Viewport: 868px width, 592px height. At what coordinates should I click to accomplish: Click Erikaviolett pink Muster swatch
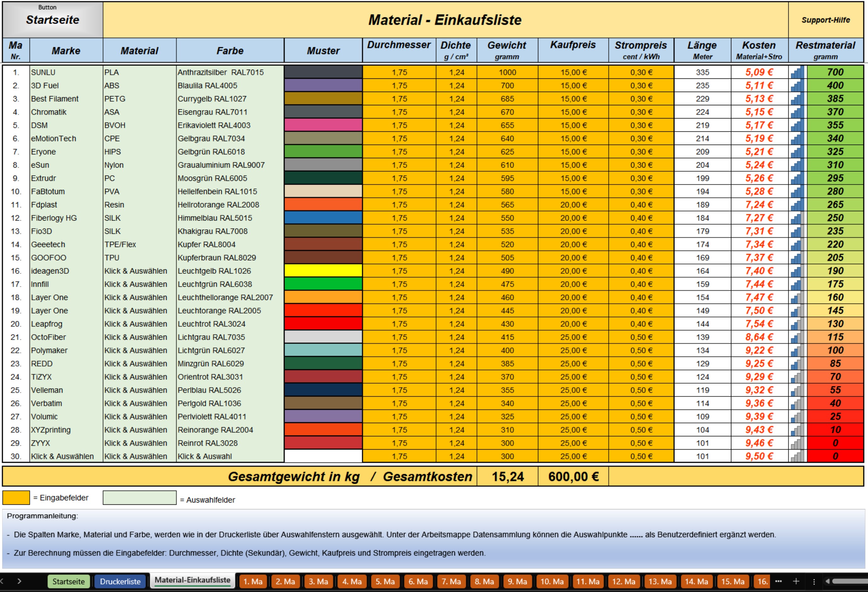(323, 125)
